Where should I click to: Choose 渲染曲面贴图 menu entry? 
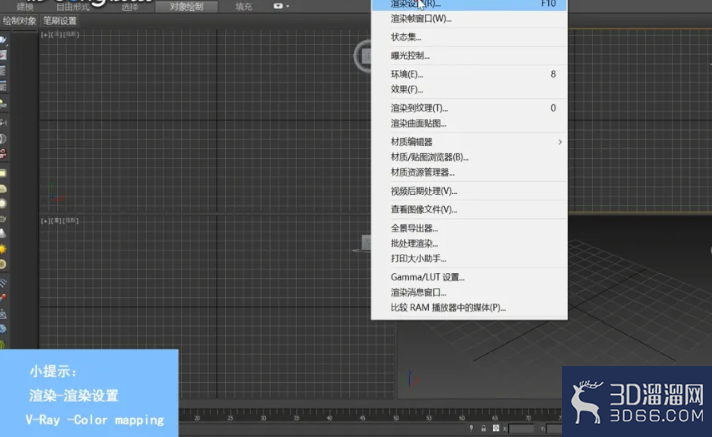[x=470, y=123]
